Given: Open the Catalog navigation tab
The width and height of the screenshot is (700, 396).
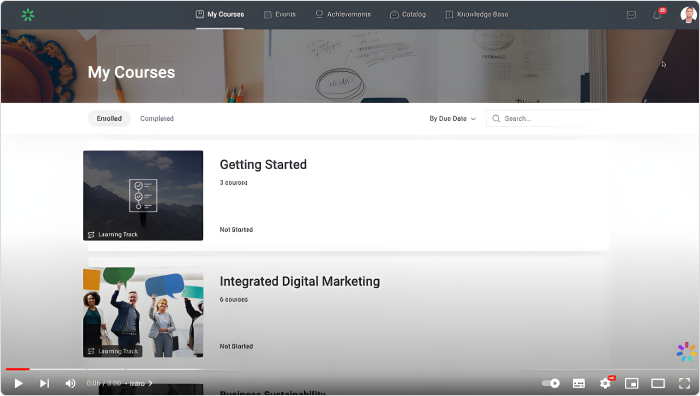Looking at the screenshot, I should coord(408,14).
